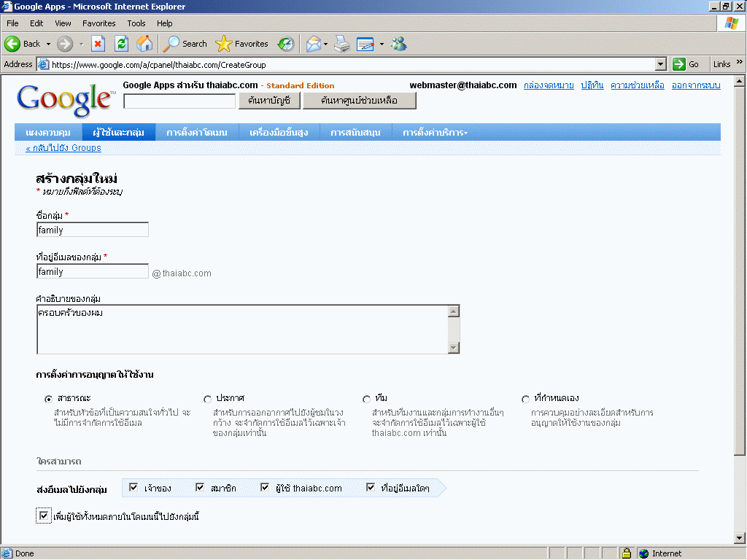Toggle add all domain users checkbox

(x=44, y=516)
